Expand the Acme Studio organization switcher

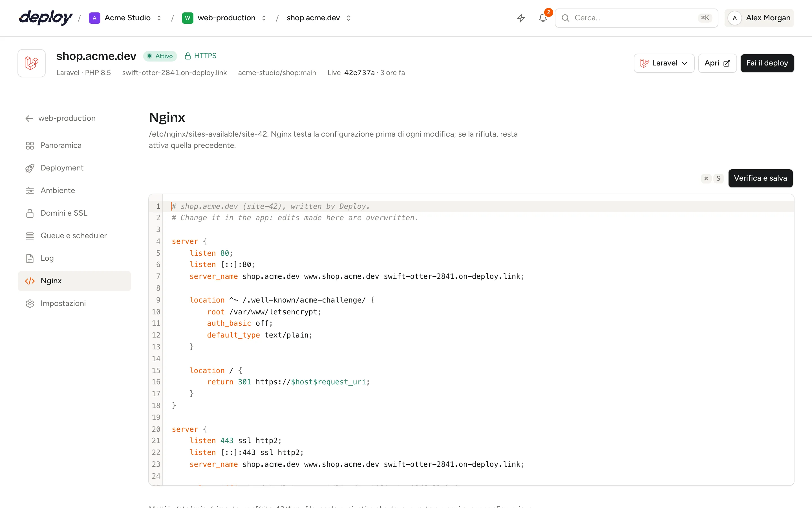point(159,18)
